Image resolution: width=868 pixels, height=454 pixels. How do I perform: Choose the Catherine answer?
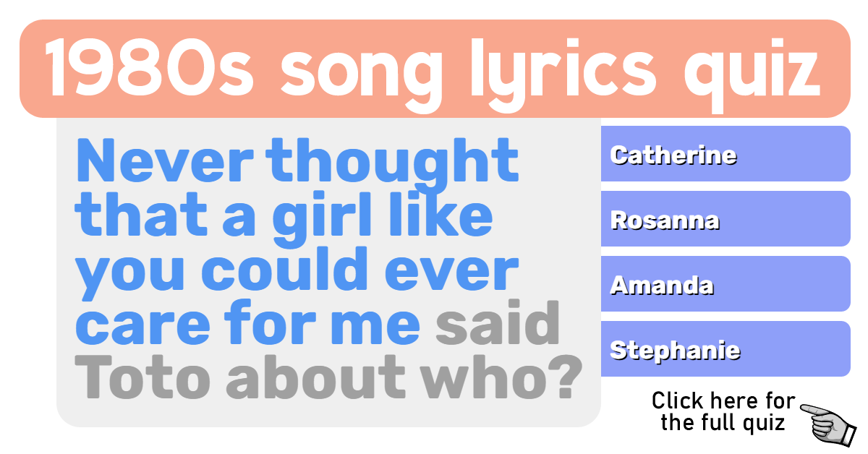point(726,154)
